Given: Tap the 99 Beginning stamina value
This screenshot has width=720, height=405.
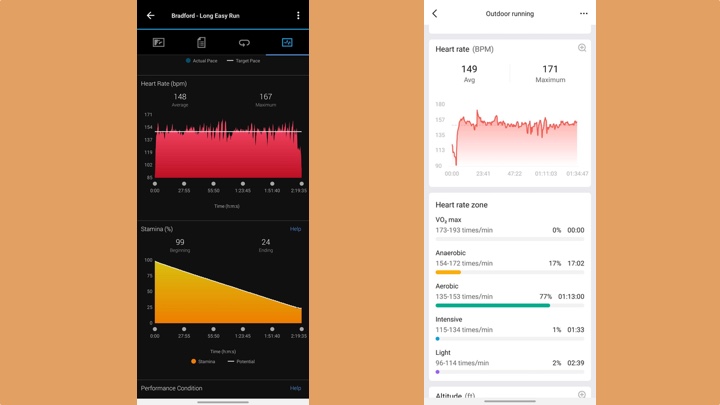Looking at the screenshot, I should coord(180,242).
